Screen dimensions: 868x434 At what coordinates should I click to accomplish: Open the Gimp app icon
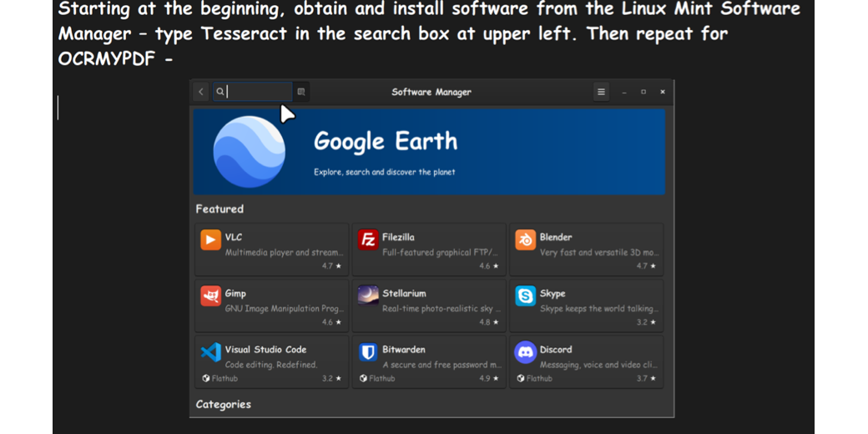tap(210, 295)
